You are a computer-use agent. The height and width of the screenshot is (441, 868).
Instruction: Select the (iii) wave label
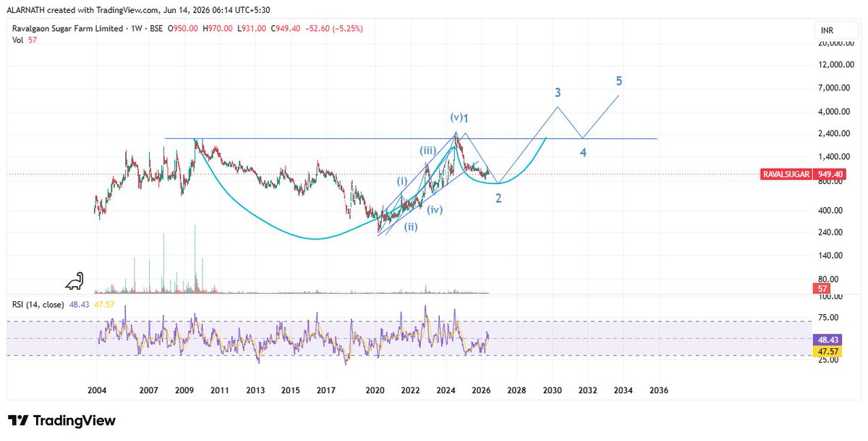427,151
